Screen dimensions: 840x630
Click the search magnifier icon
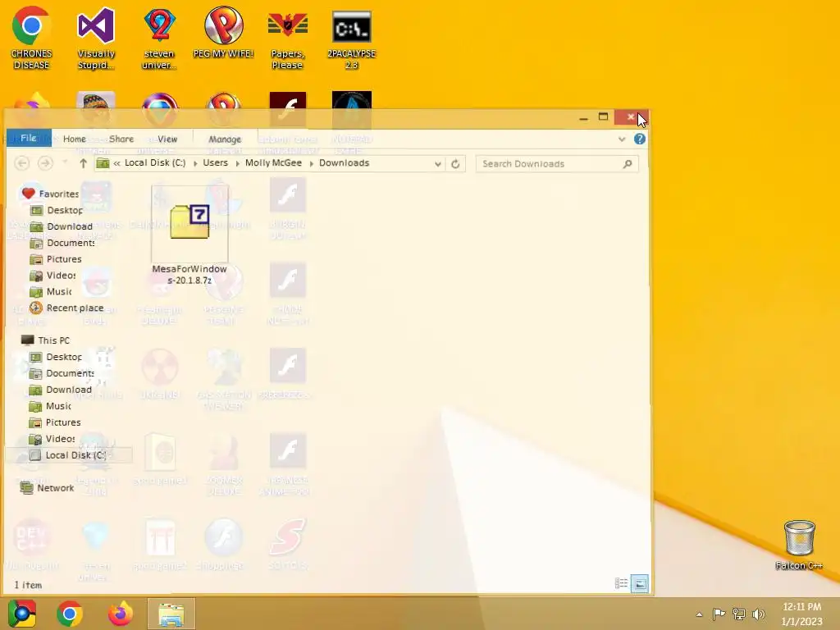pyautogui.click(x=628, y=164)
